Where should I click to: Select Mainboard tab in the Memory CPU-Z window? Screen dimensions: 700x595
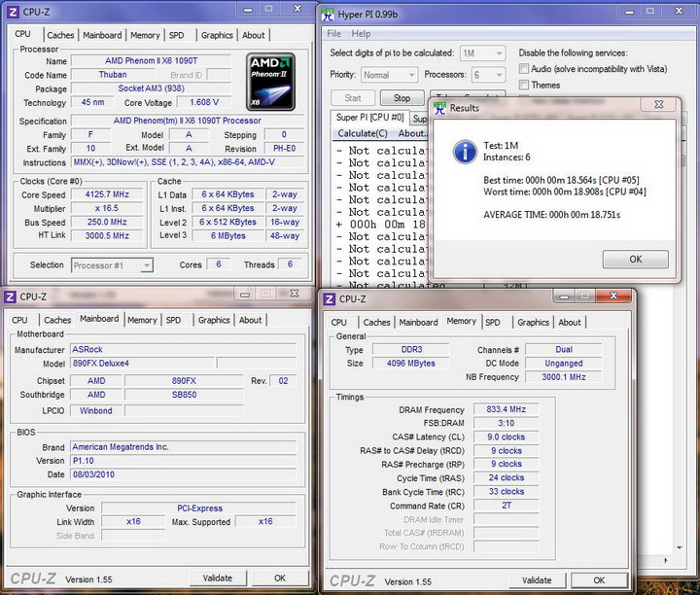tap(418, 322)
